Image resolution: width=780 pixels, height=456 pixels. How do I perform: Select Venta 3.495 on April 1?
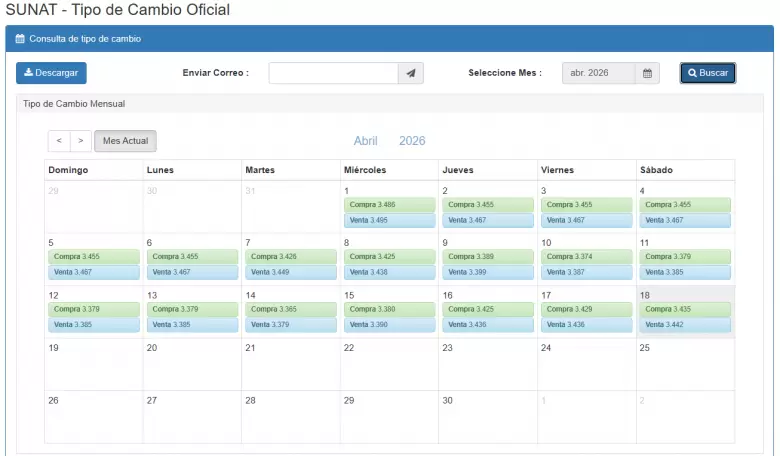[x=389, y=220]
